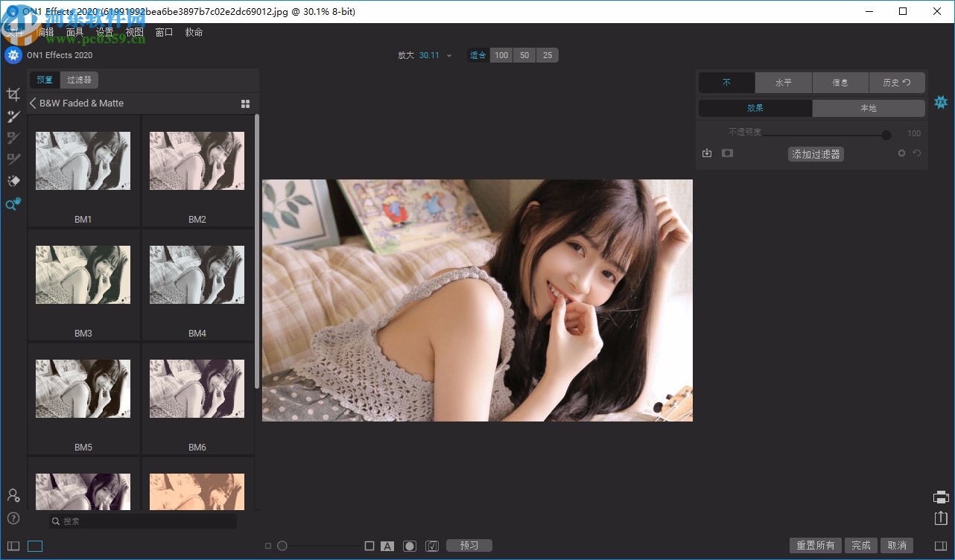
Task: Select the 水平 levels tab
Action: tap(784, 83)
